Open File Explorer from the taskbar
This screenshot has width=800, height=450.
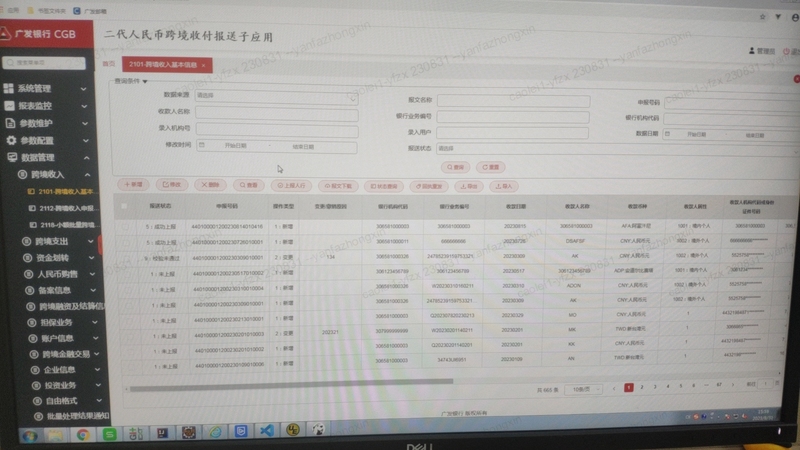point(56,435)
